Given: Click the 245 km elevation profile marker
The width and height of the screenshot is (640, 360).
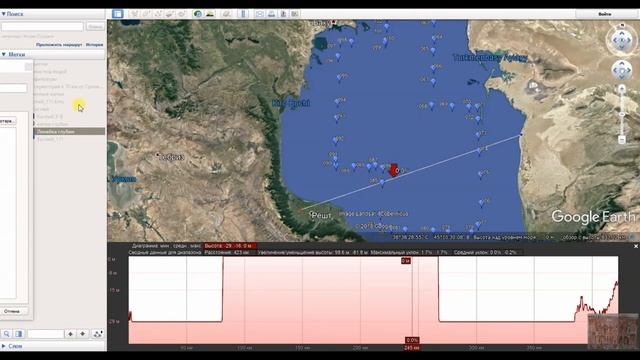Looking at the screenshot, I should 412,348.
